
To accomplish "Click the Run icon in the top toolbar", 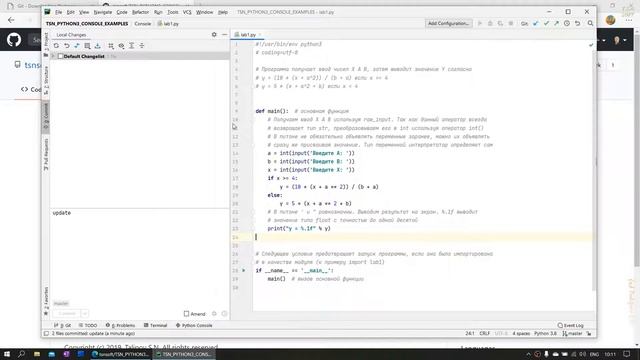I will pos(480,24).
